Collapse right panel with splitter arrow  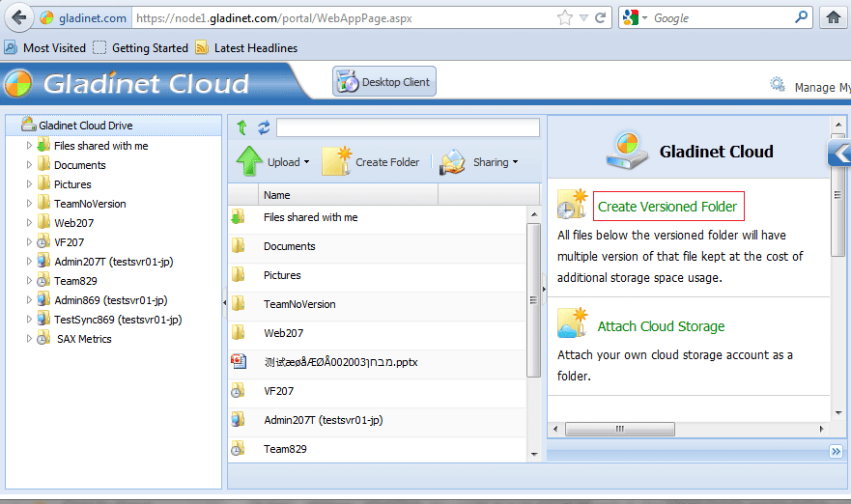[544, 289]
